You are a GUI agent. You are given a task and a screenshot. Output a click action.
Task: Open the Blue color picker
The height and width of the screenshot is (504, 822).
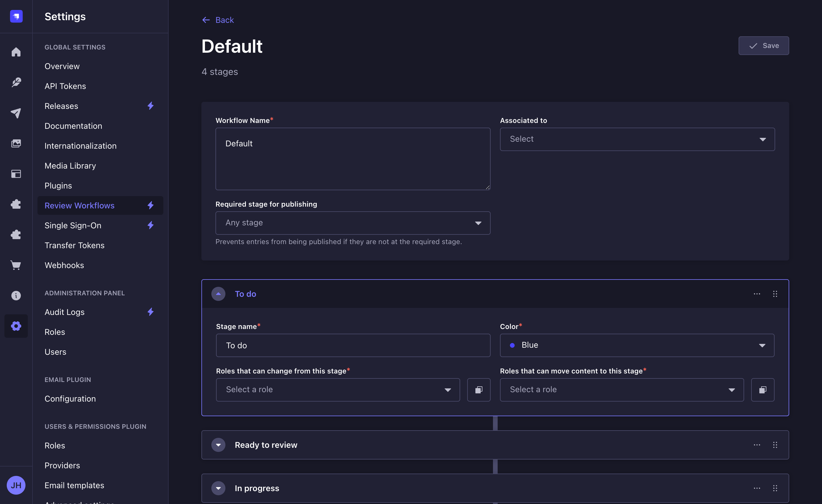point(637,345)
